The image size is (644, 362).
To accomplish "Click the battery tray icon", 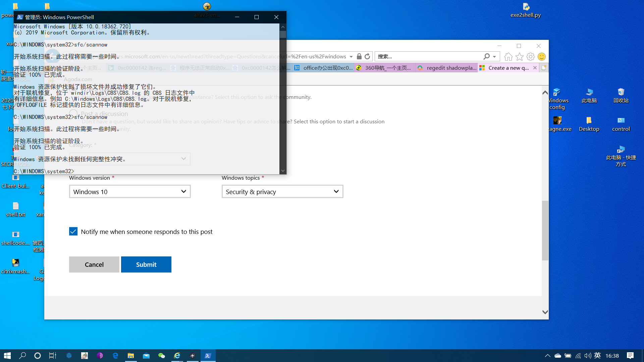I will (568, 356).
